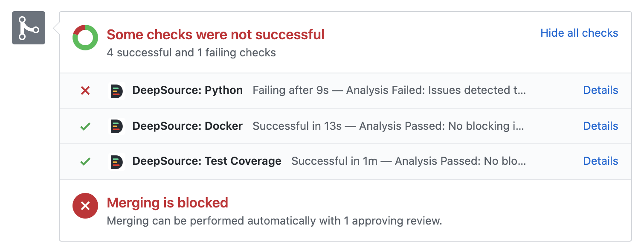Click the red failing X beside DeepSource: Python

85,90
